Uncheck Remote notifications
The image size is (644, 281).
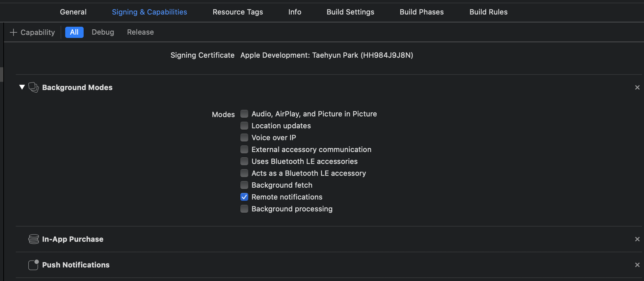point(244,197)
